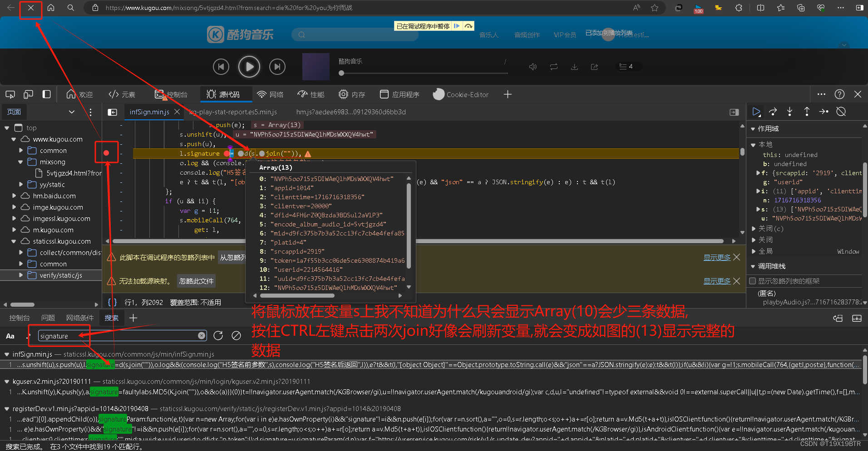Open the 元素 Elements tab
Screen dimensions: 868x451
click(x=122, y=94)
